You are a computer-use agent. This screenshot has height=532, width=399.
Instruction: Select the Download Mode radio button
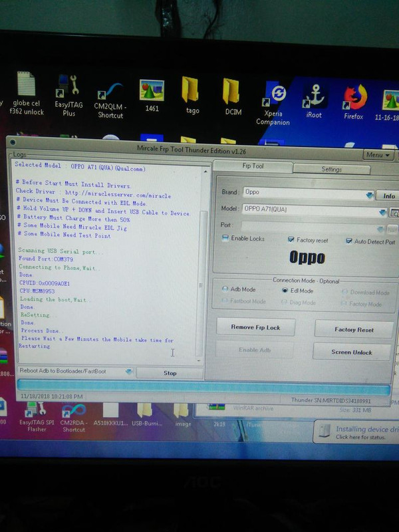click(x=344, y=292)
